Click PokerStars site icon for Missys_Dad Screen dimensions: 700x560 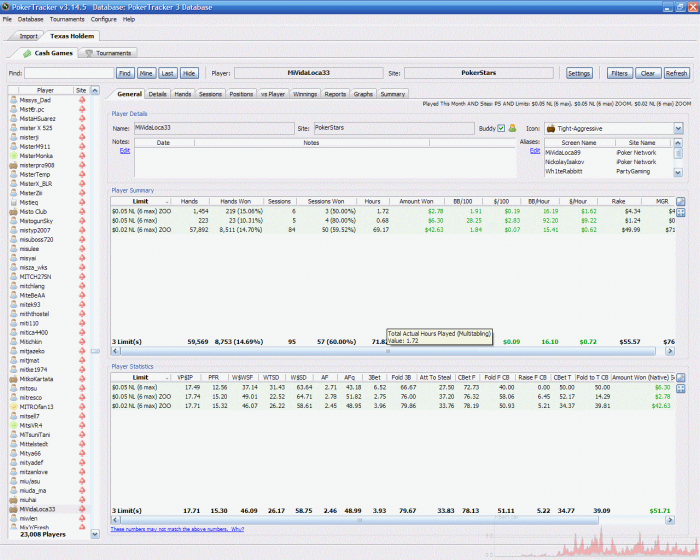(x=82, y=100)
